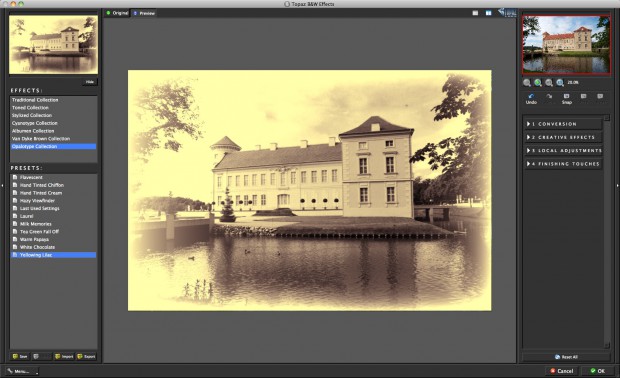Viewport: 620px width, 378px height.
Task: Select Traditional Collection effect
Action: point(53,100)
